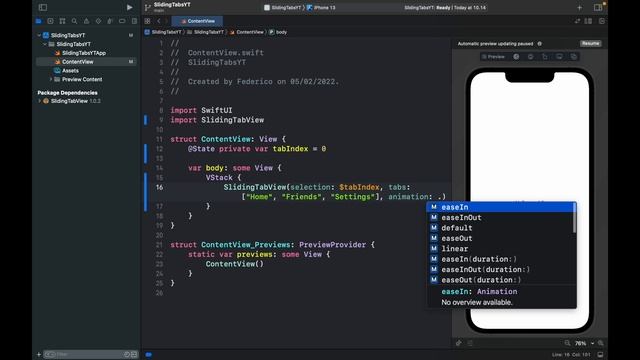
Task: Click SlidingTabsYT folder in jump bar
Action: pos(205,32)
